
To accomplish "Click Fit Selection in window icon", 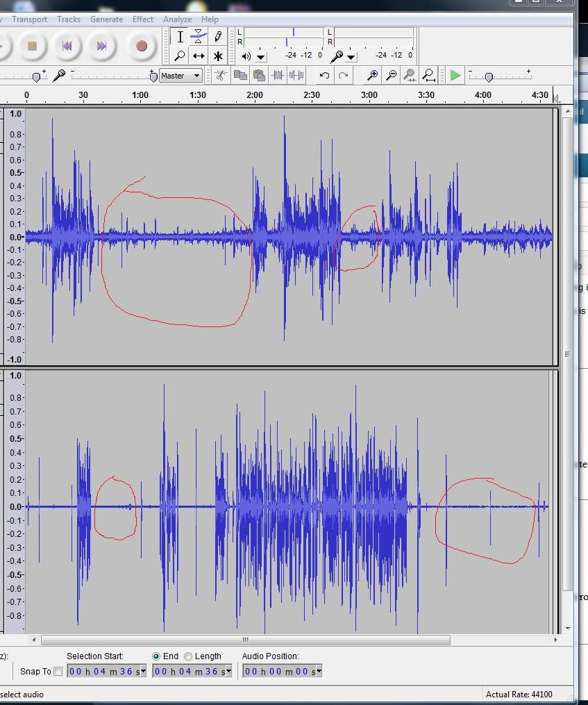I will 410,75.
